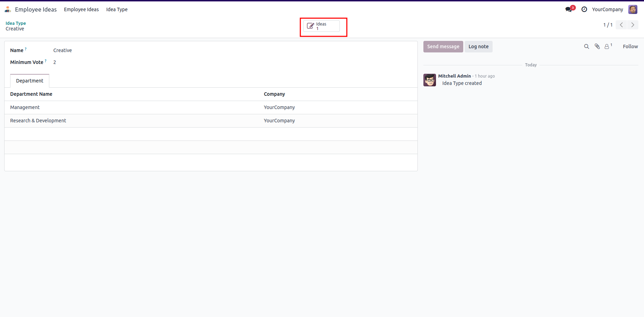This screenshot has width=644, height=317.
Task: Select the Department tab
Action: click(30, 81)
